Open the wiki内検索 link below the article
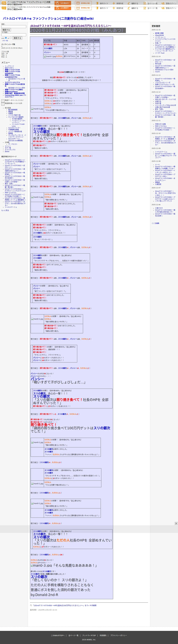Viewport: 178px width, 644px height. (x=64, y=605)
